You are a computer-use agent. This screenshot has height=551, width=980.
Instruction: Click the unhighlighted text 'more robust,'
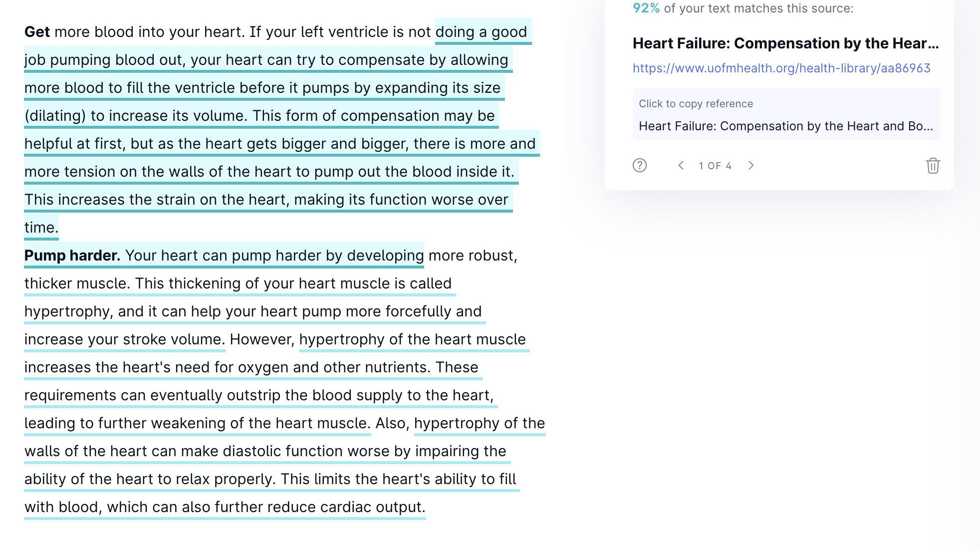click(473, 256)
